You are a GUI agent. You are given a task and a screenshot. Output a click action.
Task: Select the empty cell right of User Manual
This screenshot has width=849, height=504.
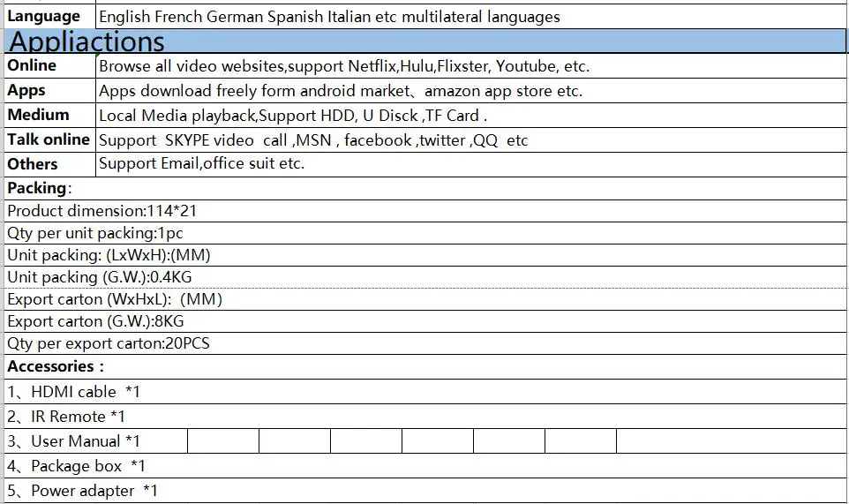223,441
